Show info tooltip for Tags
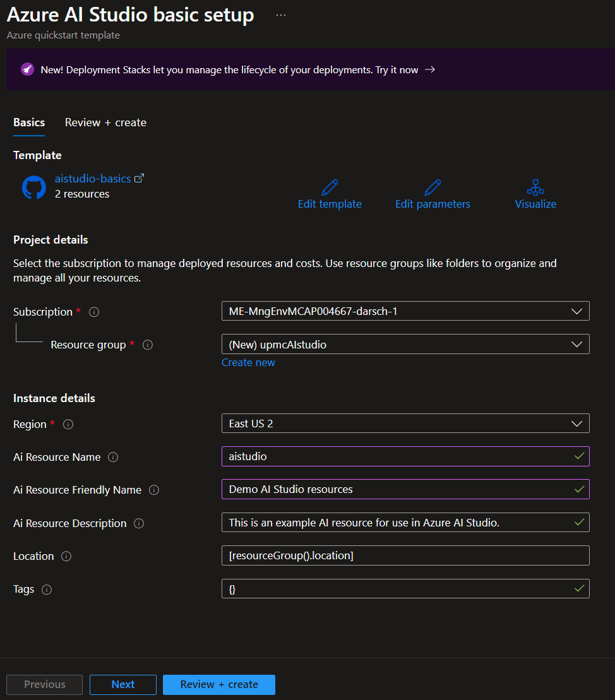615x700 pixels. click(47, 590)
